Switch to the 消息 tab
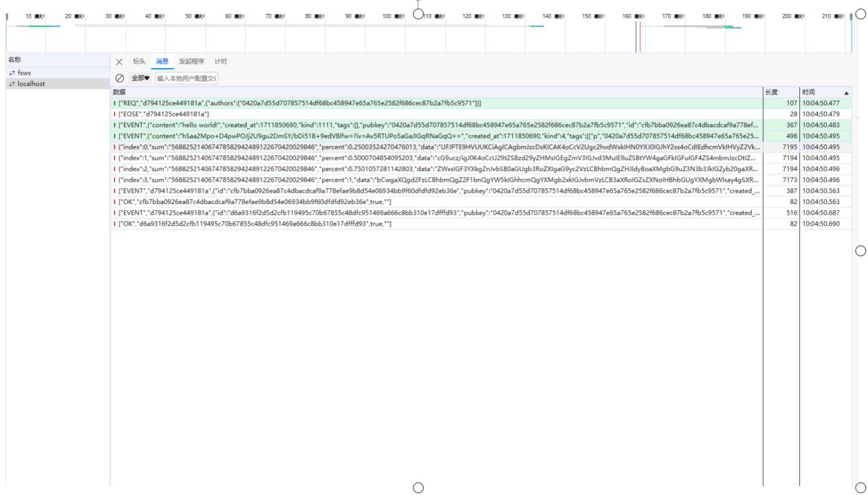Viewport: 868px width, 495px height. [162, 61]
